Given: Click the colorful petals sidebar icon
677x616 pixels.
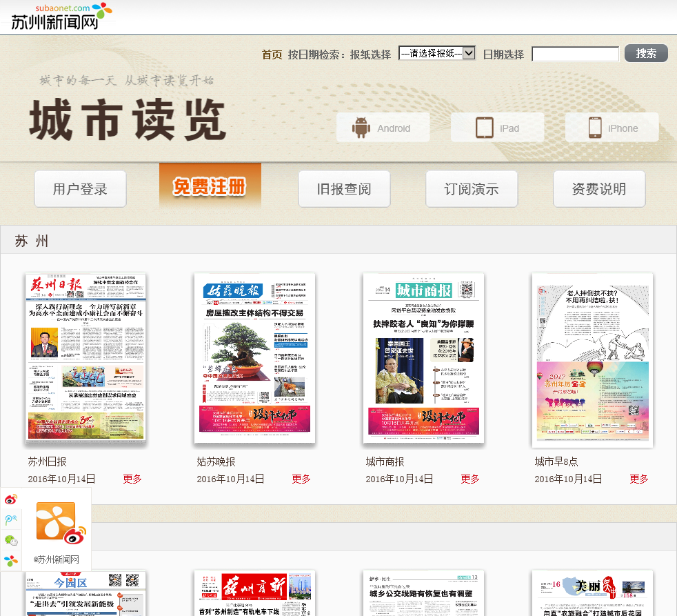Looking at the screenshot, I should click(11, 561).
